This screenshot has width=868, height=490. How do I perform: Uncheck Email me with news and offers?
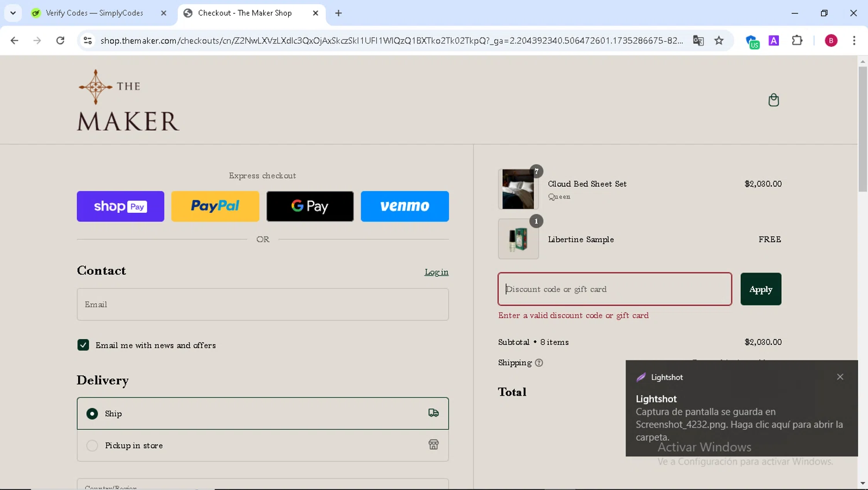coord(83,345)
